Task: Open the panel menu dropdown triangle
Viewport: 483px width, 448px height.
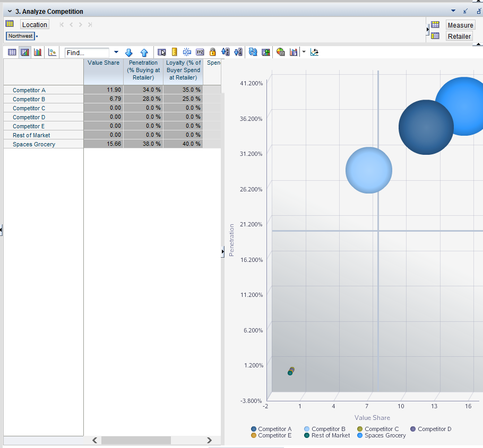Action: 453,11
